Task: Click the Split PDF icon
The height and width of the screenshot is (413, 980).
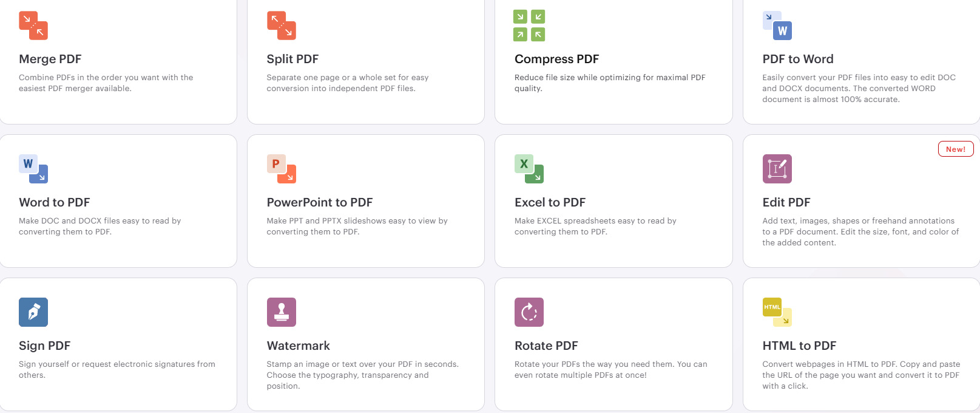Action: [x=281, y=26]
